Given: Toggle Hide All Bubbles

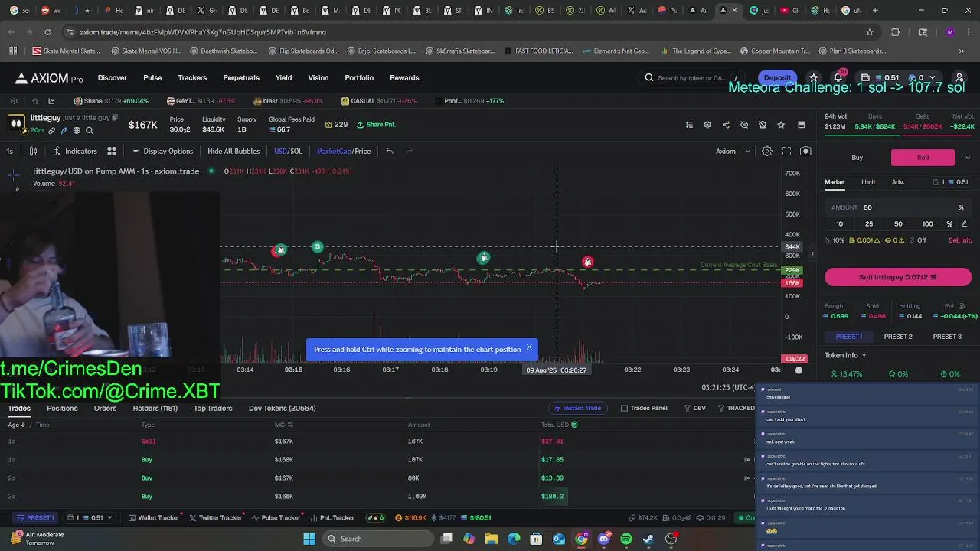Looking at the screenshot, I should (234, 152).
